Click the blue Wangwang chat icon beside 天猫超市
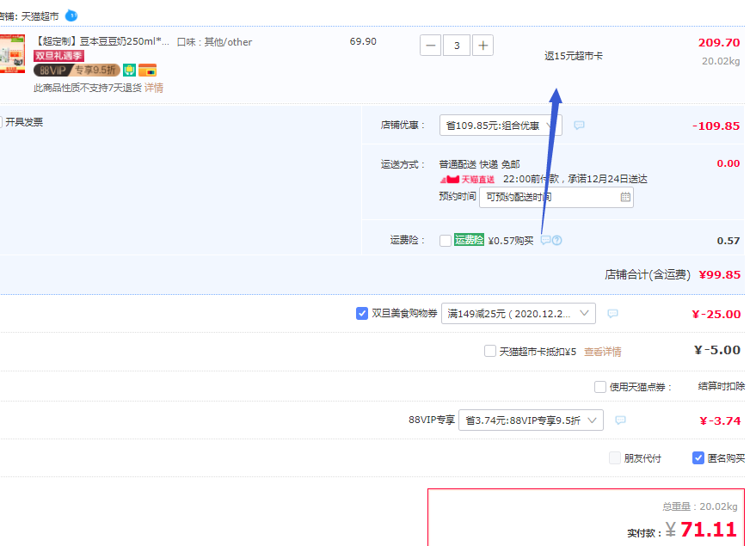 point(71,15)
